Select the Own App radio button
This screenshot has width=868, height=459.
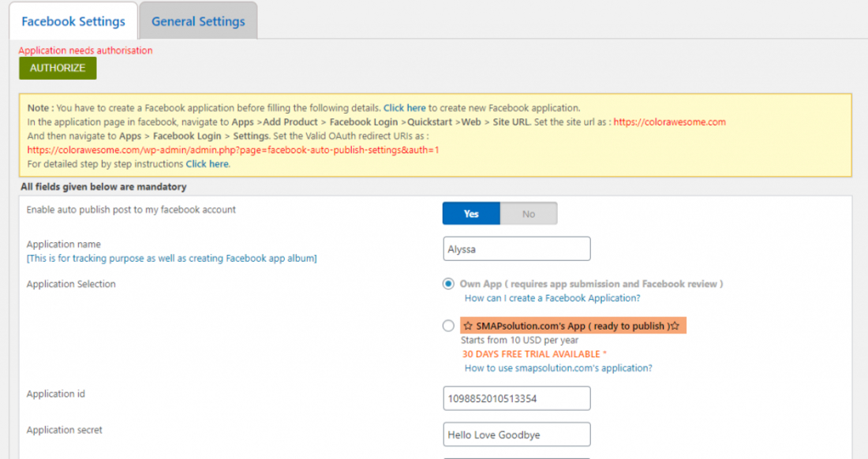click(448, 284)
